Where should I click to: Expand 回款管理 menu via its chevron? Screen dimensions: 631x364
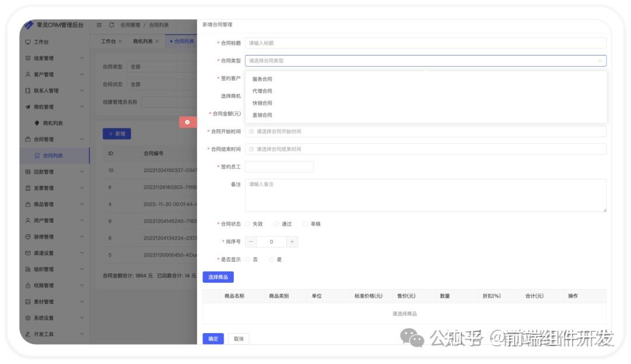(x=82, y=172)
